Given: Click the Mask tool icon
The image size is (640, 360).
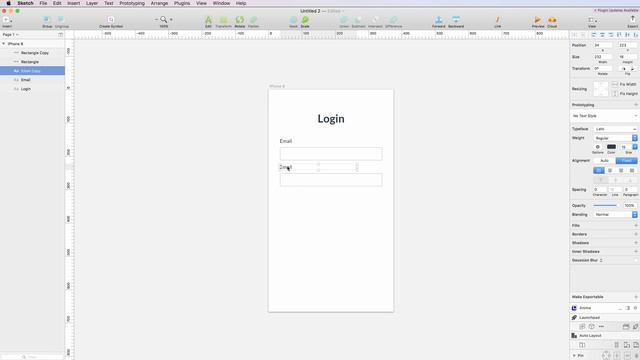Looking at the screenshot, I should [x=293, y=20].
